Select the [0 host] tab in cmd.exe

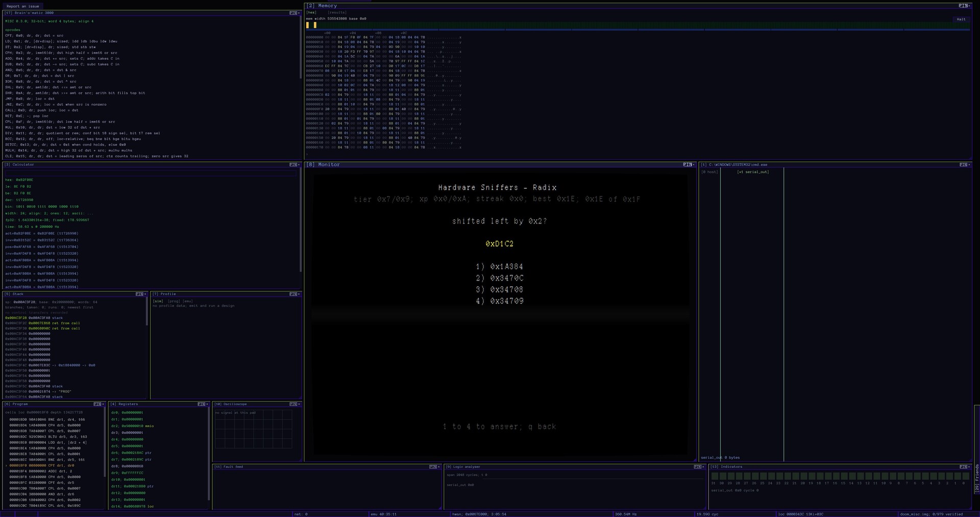709,172
